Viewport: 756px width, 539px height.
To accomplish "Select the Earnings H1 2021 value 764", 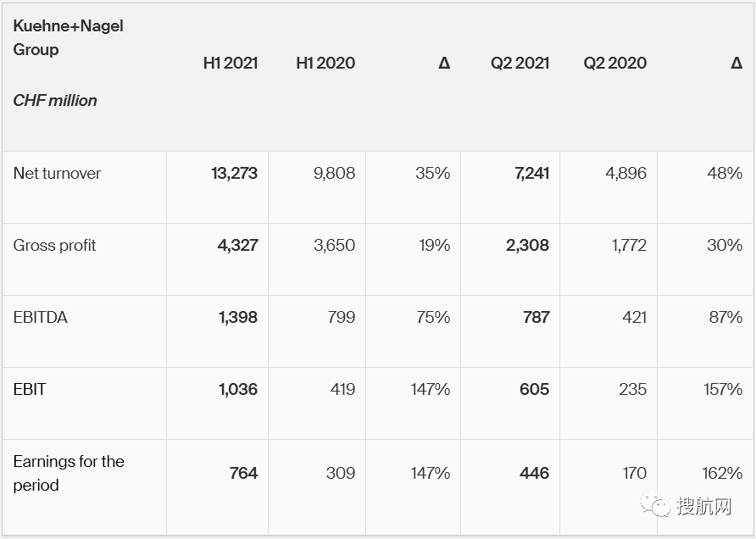I will point(243,473).
